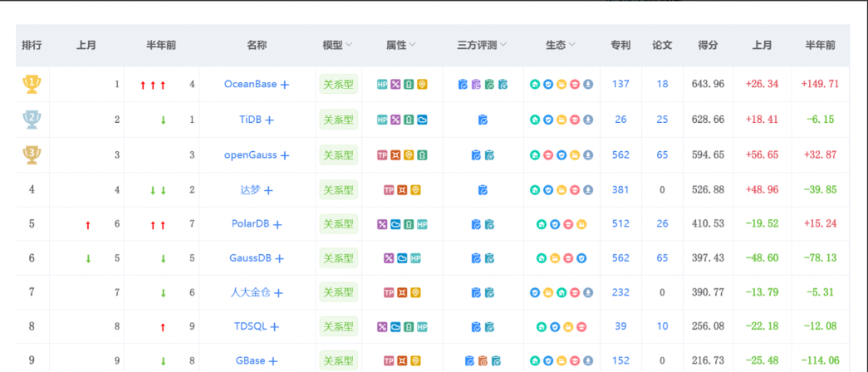Expand the plus sign next to openGauss
The width and height of the screenshot is (868, 372).
click(285, 155)
